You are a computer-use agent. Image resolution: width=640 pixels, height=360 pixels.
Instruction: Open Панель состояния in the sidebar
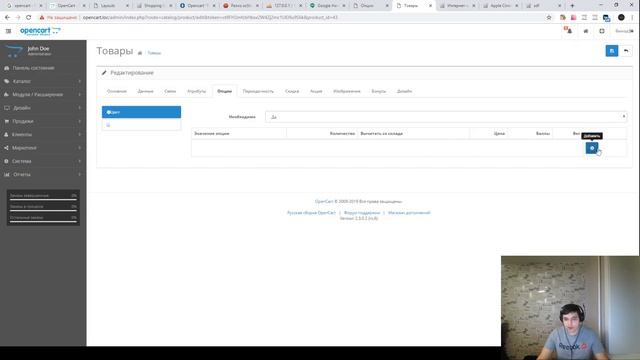43,68
